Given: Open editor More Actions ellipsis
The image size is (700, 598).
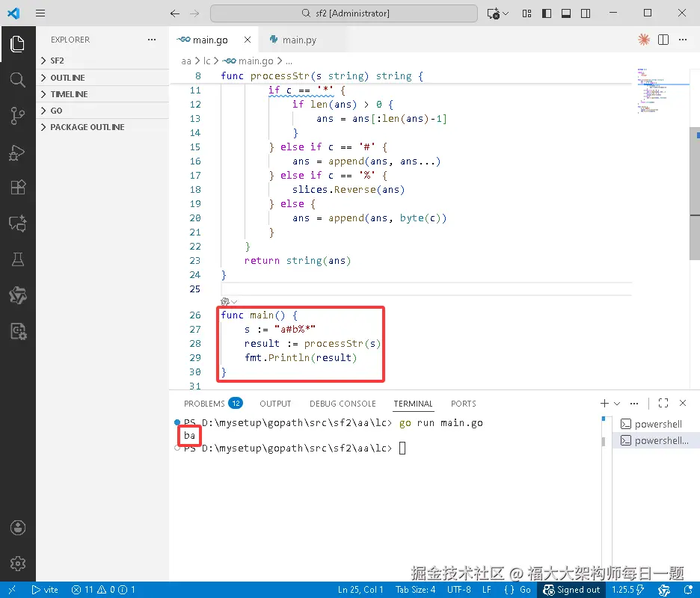Looking at the screenshot, I should (683, 40).
